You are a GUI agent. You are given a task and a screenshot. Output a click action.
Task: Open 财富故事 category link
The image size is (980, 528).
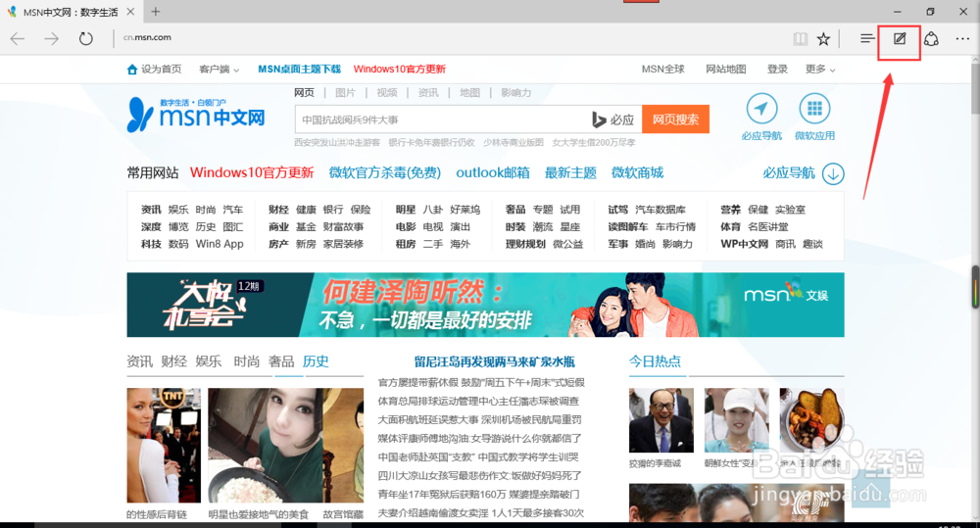(343, 227)
